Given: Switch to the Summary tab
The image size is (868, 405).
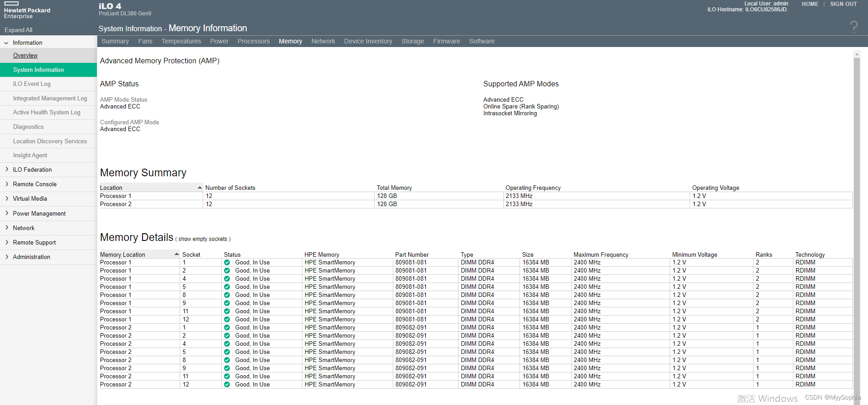Looking at the screenshot, I should 115,41.
